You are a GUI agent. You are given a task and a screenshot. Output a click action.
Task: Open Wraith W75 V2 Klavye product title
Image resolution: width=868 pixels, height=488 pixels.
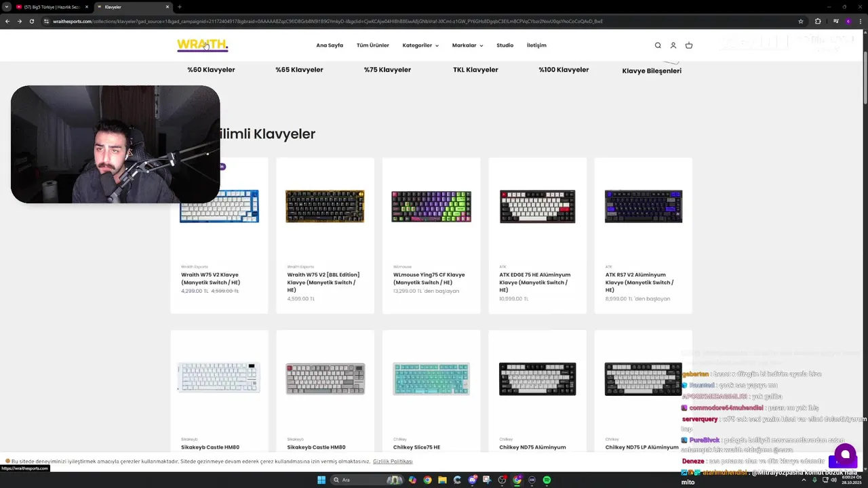pos(210,279)
